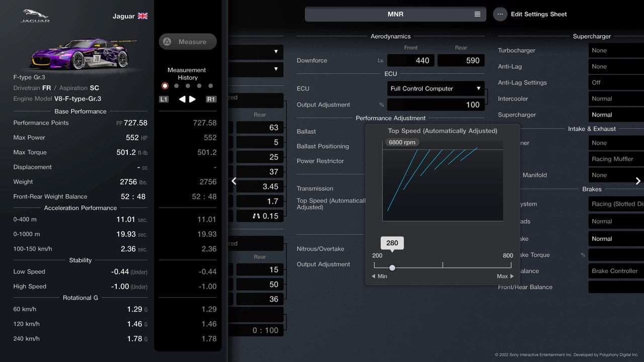The width and height of the screenshot is (644, 362).
Task: Open the Turbocharger None dropdown
Action: (x=616, y=50)
